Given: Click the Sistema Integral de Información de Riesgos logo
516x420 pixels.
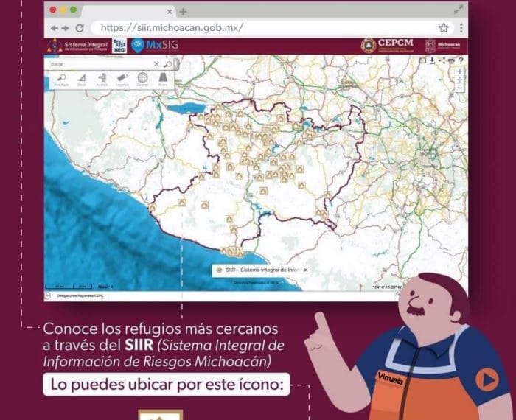Looking at the screenshot, I should pyautogui.click(x=77, y=46).
